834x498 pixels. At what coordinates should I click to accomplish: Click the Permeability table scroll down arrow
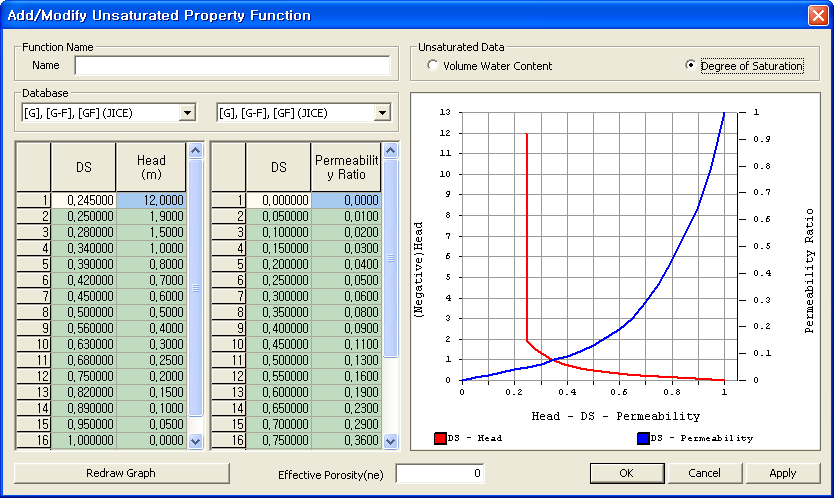[390, 441]
